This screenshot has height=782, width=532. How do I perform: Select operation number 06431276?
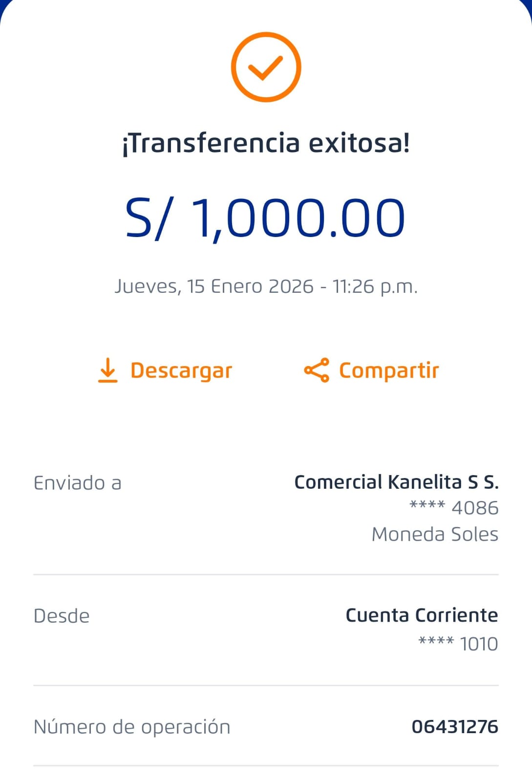[x=455, y=727]
